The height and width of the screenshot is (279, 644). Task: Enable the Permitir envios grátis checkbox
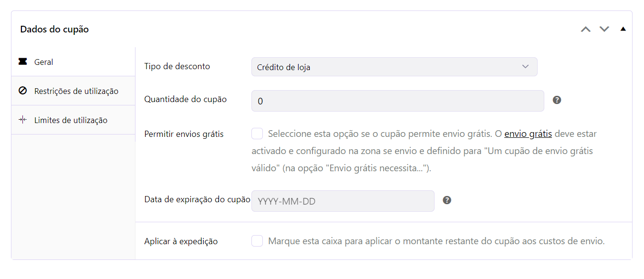257,134
